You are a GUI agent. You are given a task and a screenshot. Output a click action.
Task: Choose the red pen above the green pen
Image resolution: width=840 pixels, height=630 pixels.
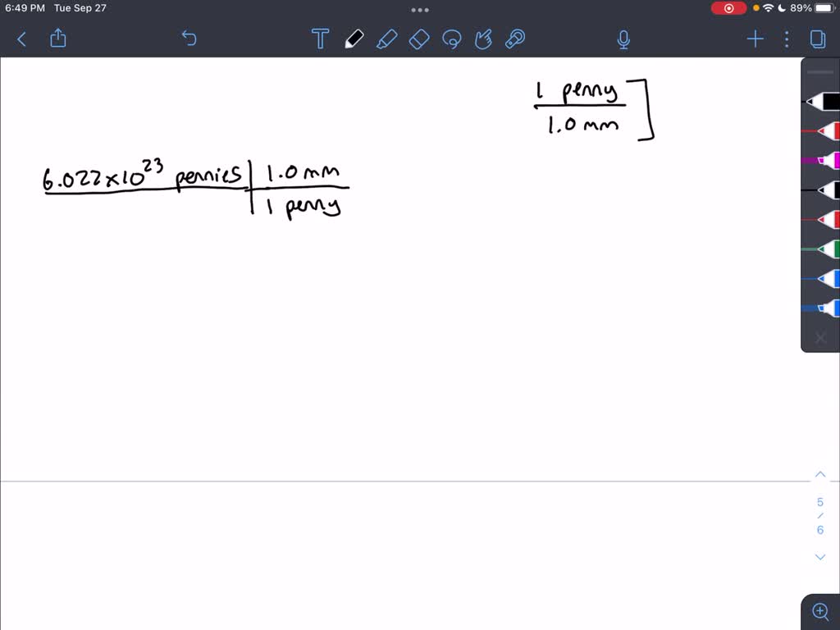(x=820, y=220)
